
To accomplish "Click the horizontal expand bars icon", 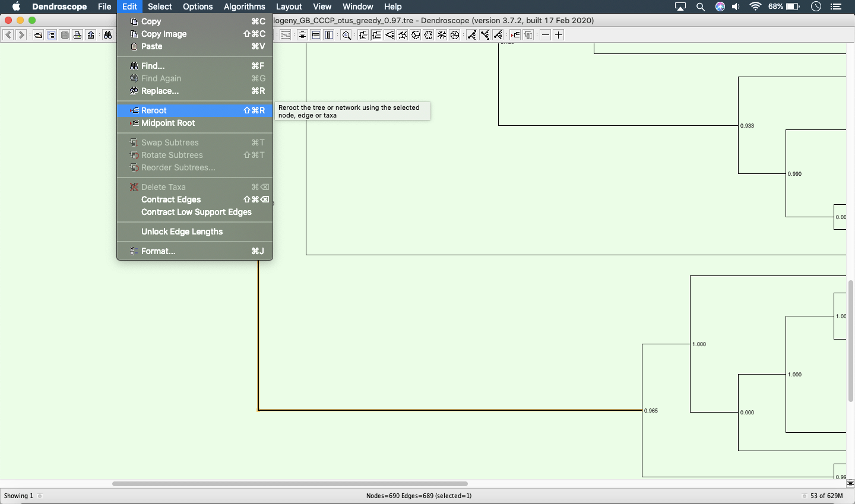I will (x=316, y=35).
